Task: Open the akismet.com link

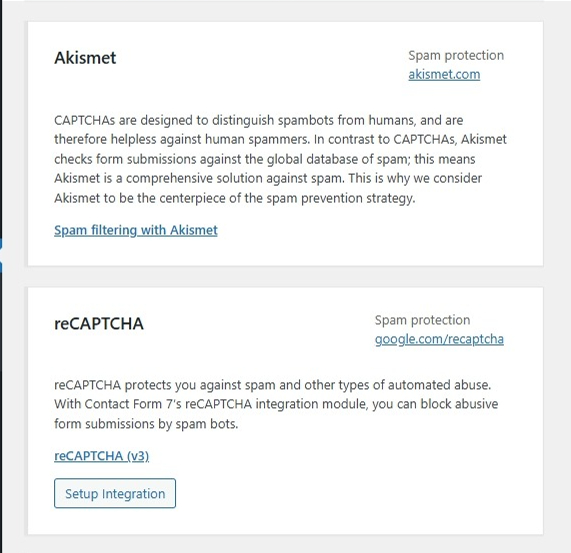Action: tap(444, 75)
